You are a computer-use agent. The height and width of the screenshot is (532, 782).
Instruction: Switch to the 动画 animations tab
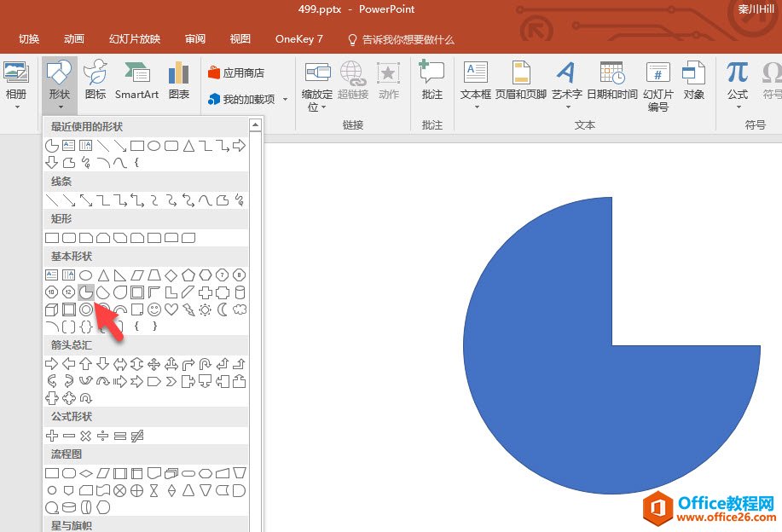tap(74, 39)
